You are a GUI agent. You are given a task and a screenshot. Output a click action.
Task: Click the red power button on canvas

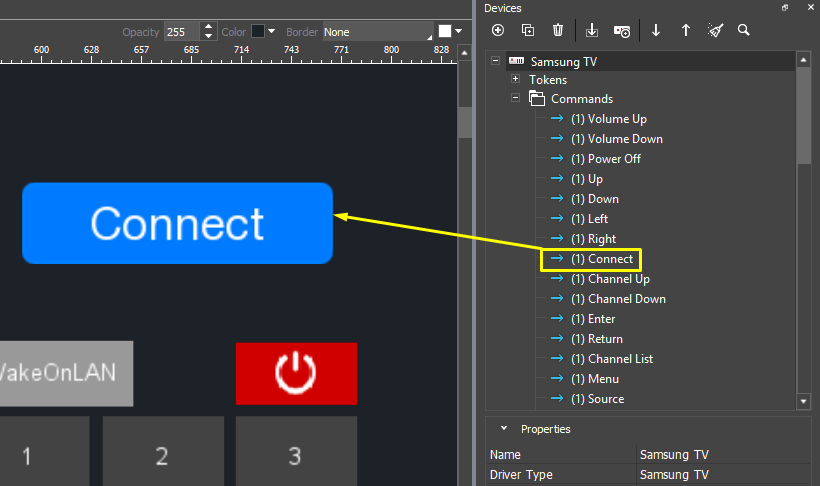[x=296, y=373]
